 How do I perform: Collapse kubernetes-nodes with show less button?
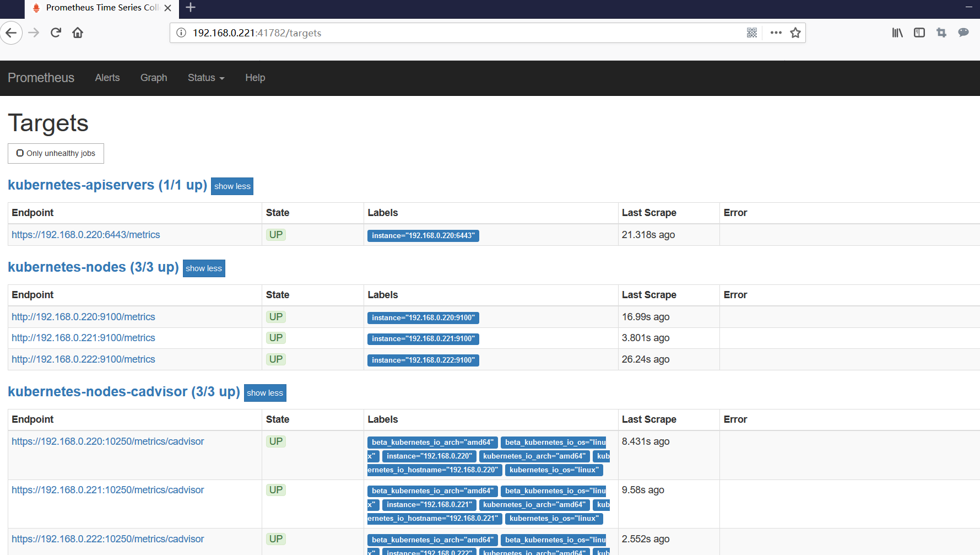click(x=204, y=268)
